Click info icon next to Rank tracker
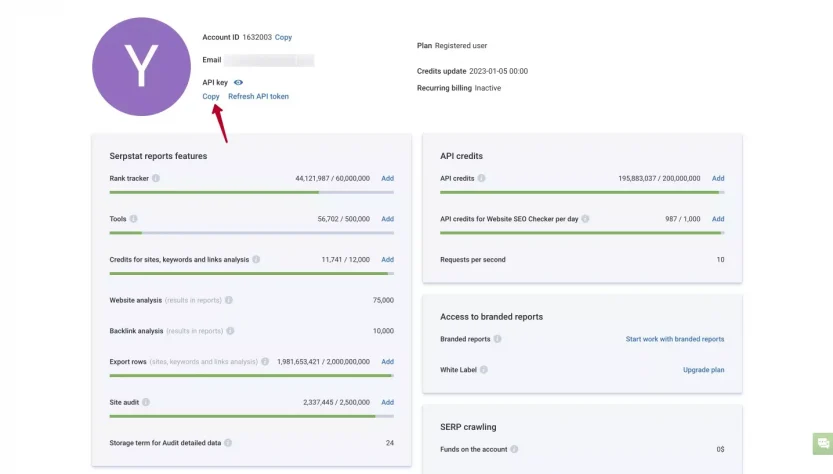 [156, 179]
